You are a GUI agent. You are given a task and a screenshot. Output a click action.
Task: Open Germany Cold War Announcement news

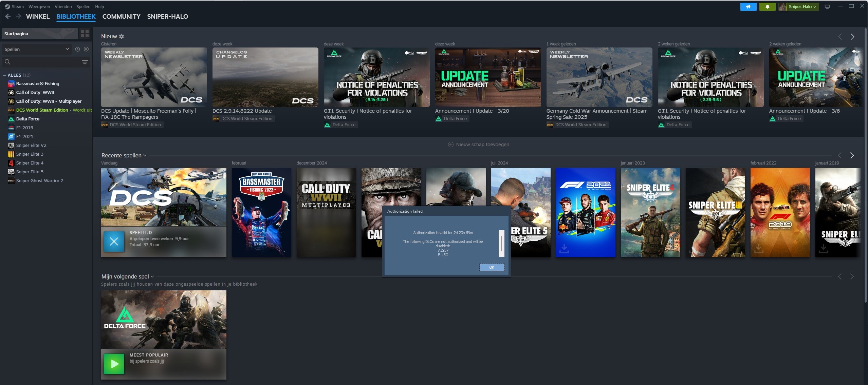[x=597, y=114]
